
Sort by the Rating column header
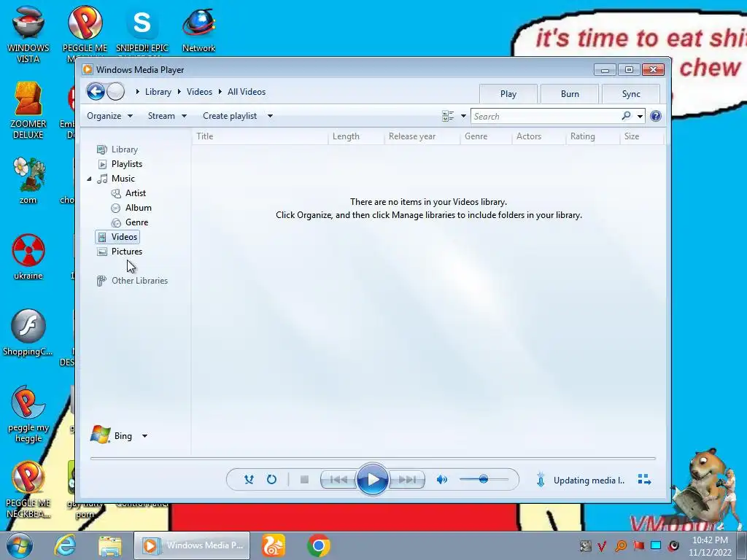(x=592, y=136)
